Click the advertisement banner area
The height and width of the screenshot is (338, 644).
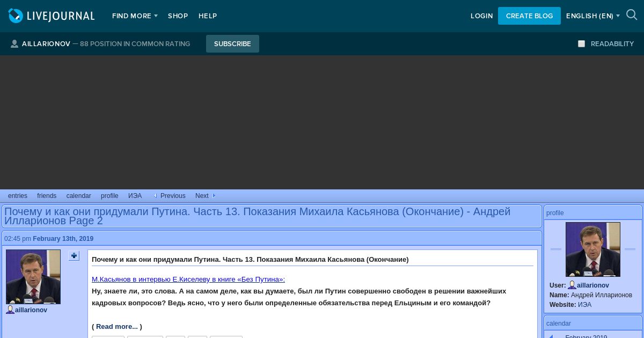click(x=322, y=122)
